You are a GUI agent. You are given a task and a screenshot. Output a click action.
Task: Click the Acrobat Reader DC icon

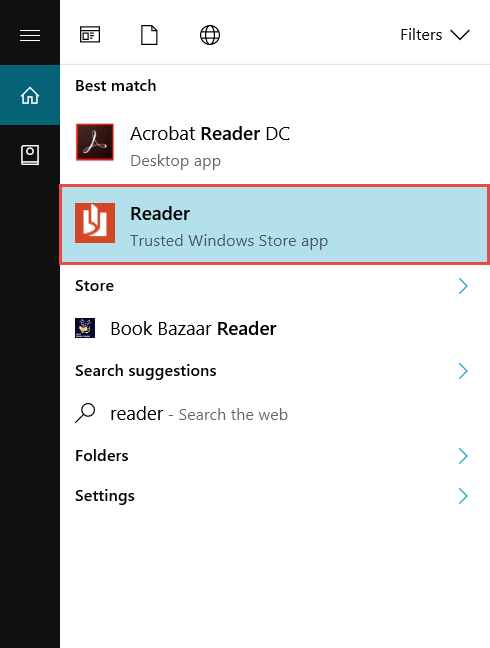pyautogui.click(x=95, y=142)
